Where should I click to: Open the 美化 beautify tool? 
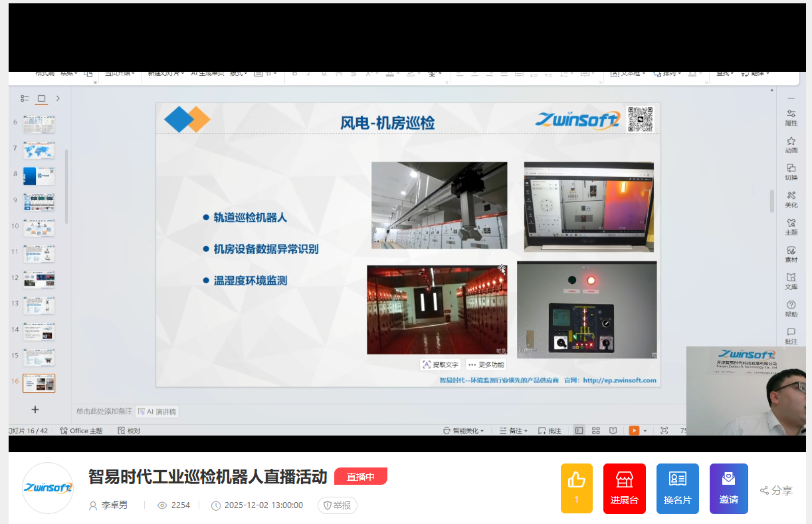tap(791, 199)
